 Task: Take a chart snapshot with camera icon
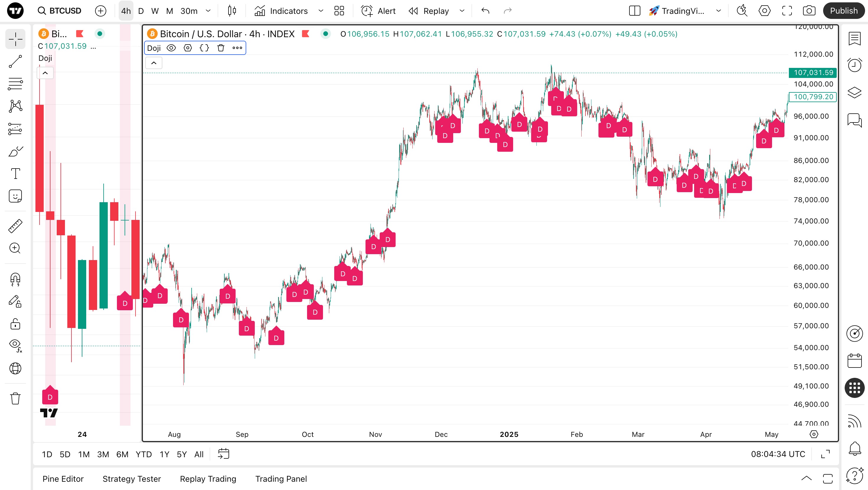click(809, 11)
